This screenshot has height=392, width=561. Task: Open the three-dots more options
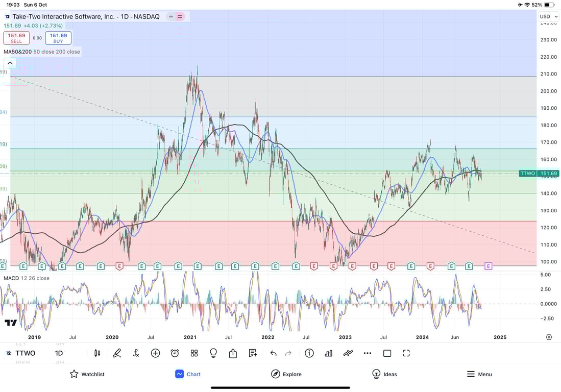(368, 353)
